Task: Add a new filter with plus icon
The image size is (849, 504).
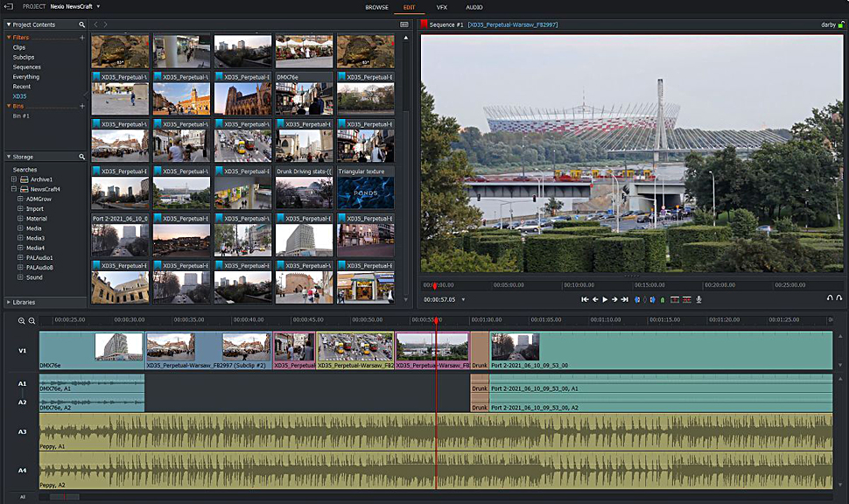Action: [x=82, y=38]
